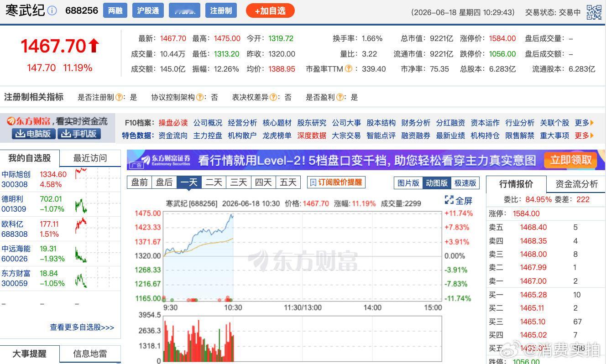Open the 限售解禁 link
The height and width of the screenshot is (364, 606).
pyautogui.click(x=520, y=135)
